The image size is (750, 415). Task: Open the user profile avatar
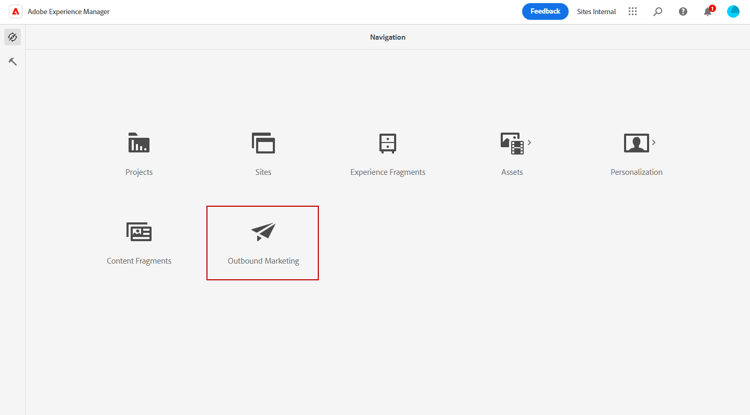click(733, 11)
